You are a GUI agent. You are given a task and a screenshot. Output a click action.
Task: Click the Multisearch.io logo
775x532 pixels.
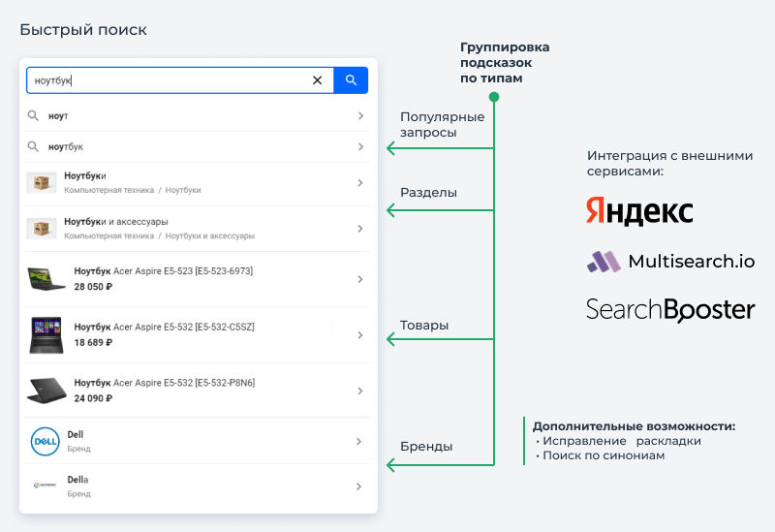click(x=670, y=261)
